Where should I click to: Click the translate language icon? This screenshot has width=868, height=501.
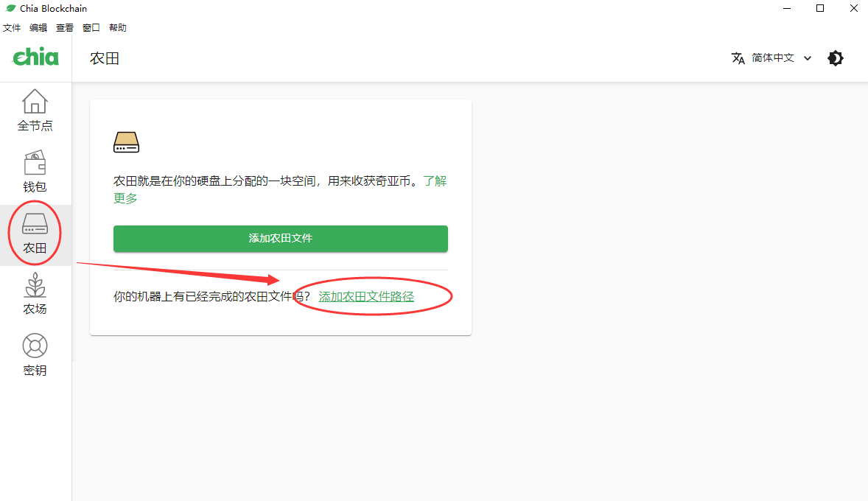click(738, 58)
